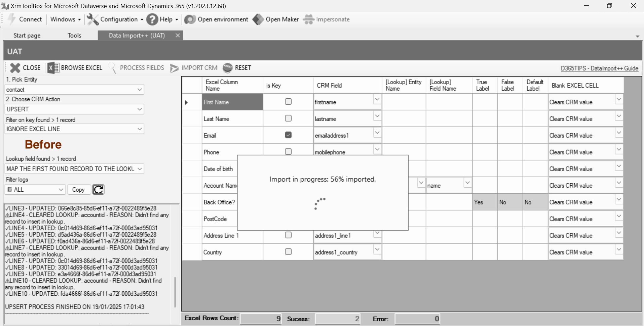Open the Filter logs dropdown showing ALL

pos(61,190)
